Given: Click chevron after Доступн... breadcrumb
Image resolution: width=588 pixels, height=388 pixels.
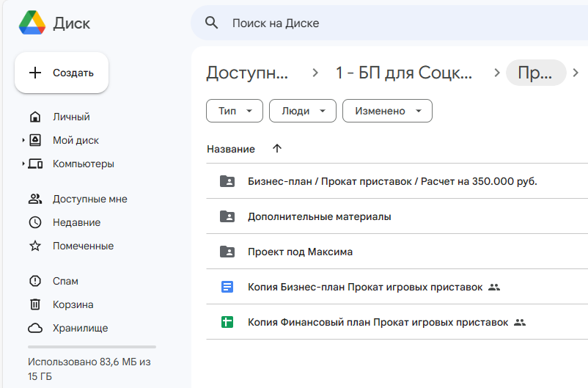Looking at the screenshot, I should [315, 73].
